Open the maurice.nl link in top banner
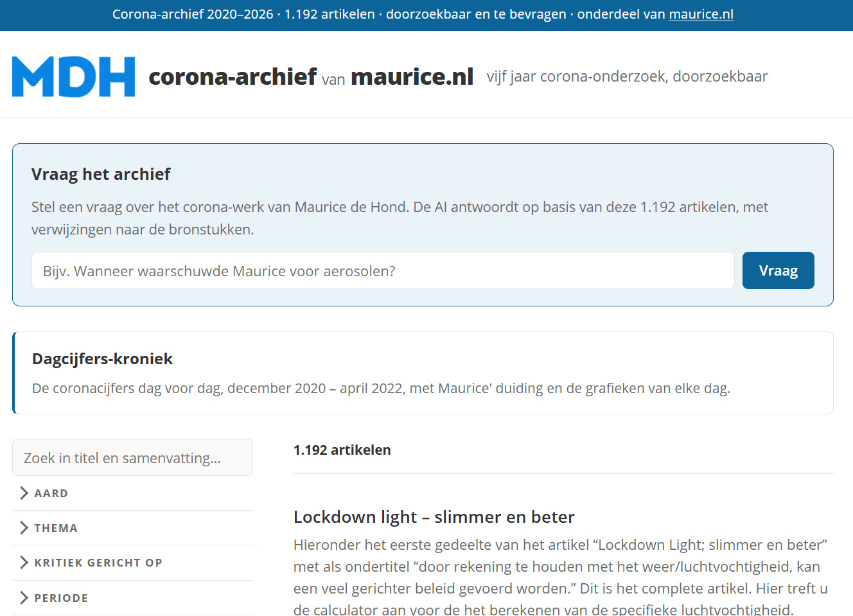The width and height of the screenshot is (853, 616). pos(701,14)
